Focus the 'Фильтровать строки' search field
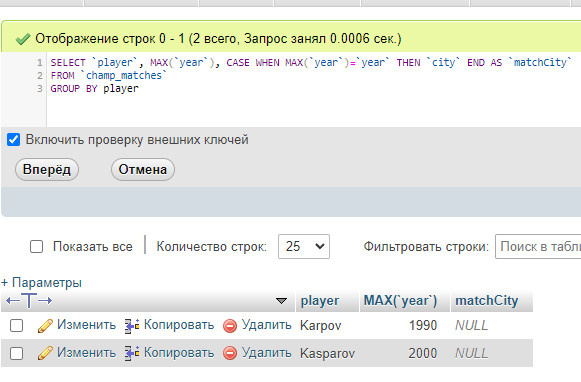This screenshot has height=382, width=581. pyautogui.click(x=538, y=246)
